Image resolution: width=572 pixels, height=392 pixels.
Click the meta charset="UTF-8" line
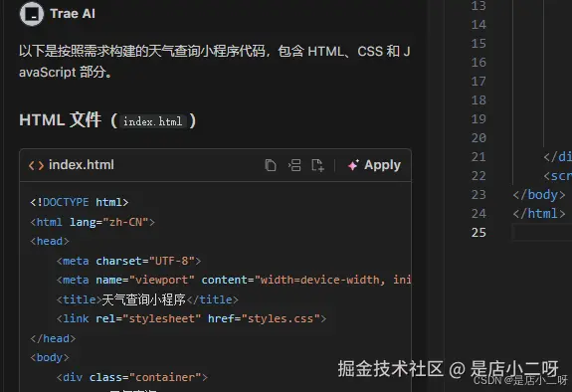(x=128, y=261)
